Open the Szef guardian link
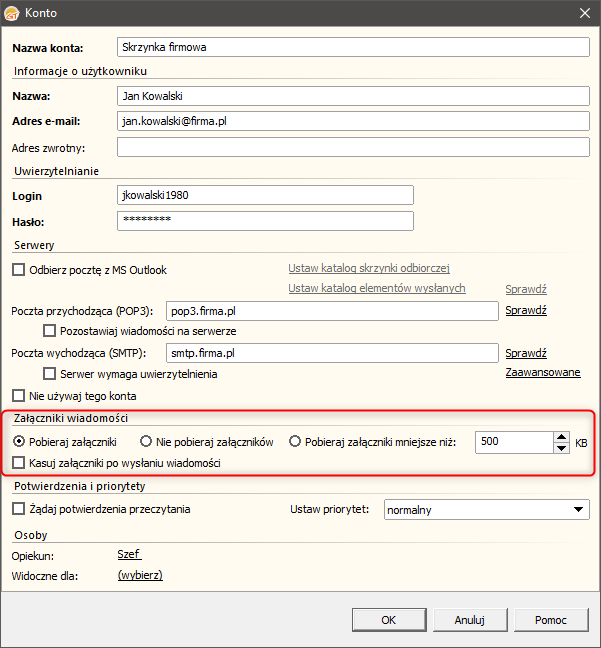Screen dimensions: 601x648 point(129,554)
